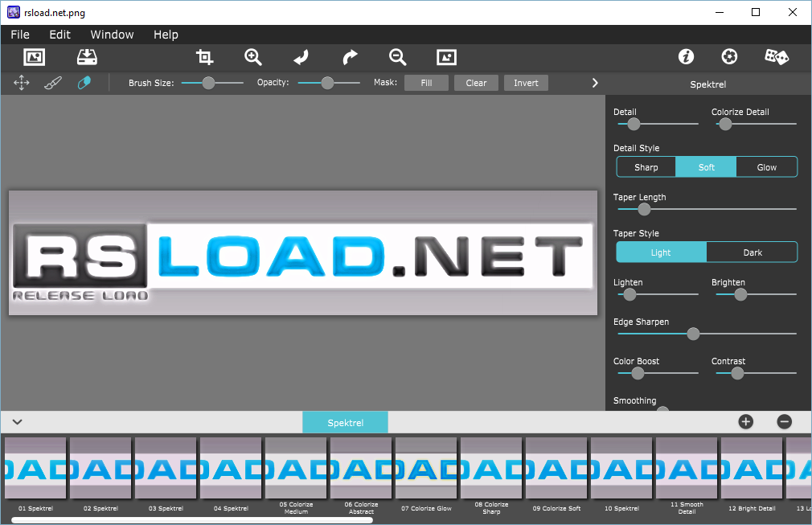812x525 pixels.
Task: Select preset 05 Colorize Medium thumbnail
Action: [296, 468]
